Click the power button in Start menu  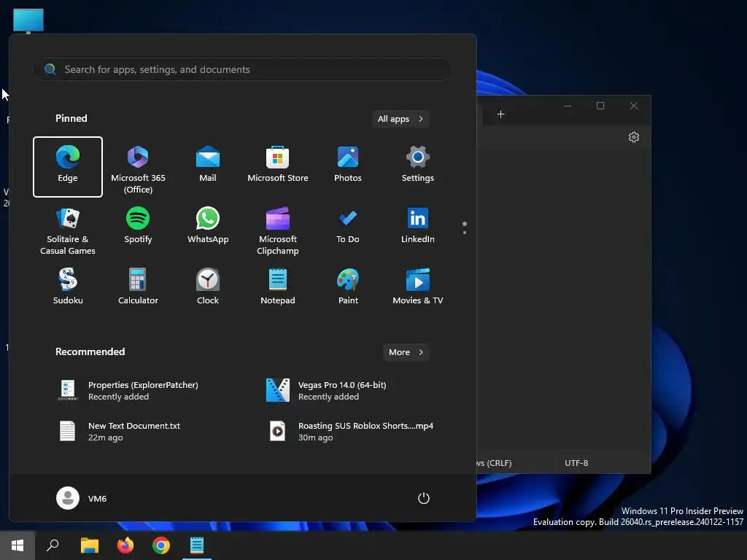424,498
